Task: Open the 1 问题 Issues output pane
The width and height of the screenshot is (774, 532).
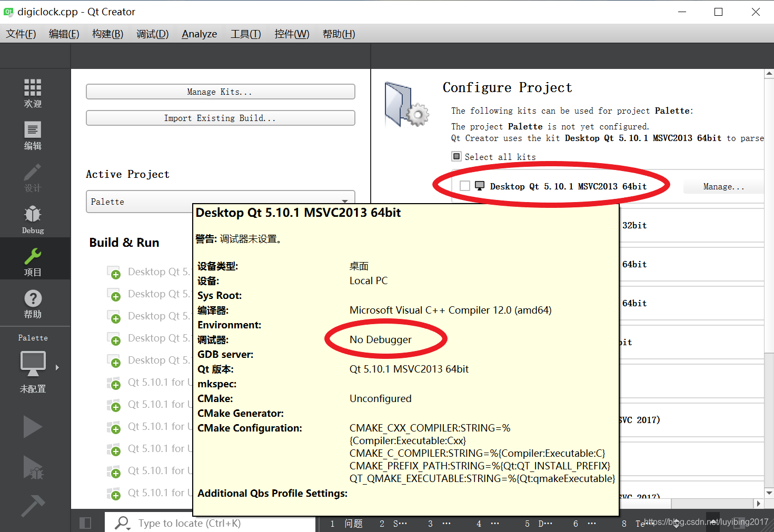Action: pos(346,524)
